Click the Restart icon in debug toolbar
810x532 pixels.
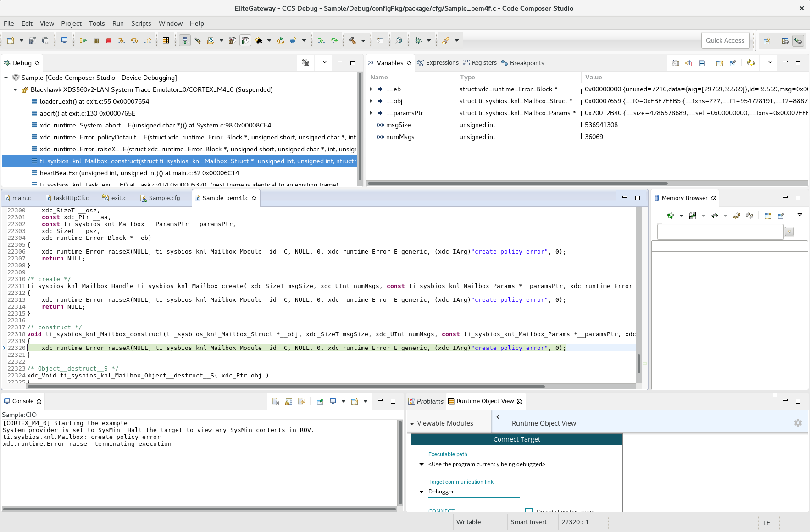click(x=280, y=40)
